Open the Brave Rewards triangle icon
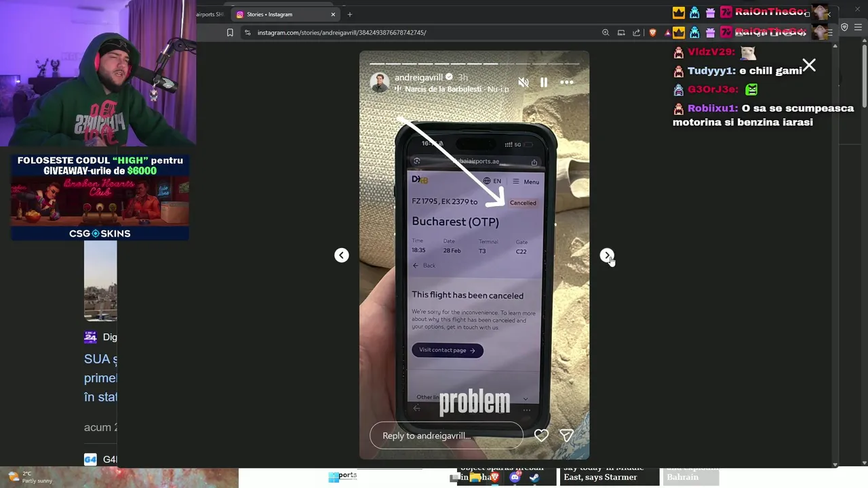 tap(667, 33)
